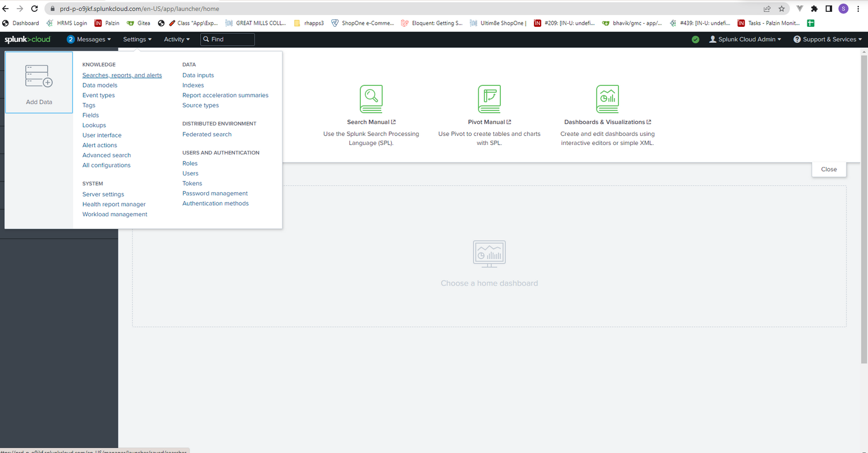Open Server settings menu entry

click(x=103, y=194)
